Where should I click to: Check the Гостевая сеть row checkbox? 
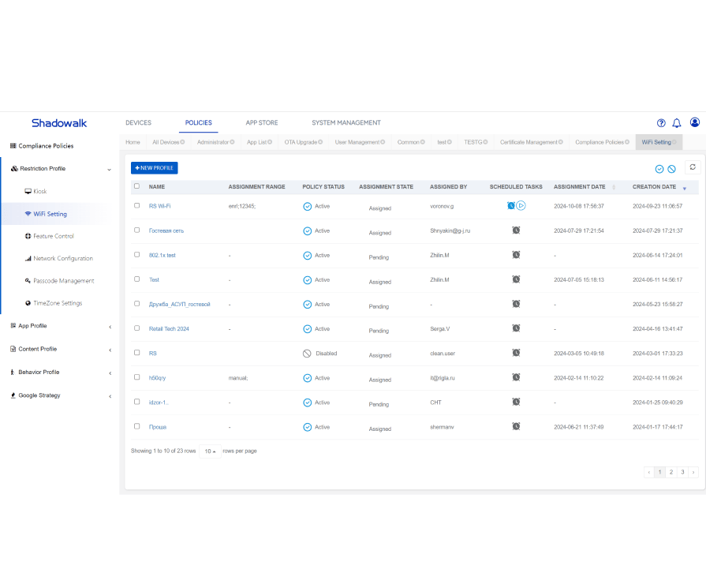pyautogui.click(x=137, y=230)
